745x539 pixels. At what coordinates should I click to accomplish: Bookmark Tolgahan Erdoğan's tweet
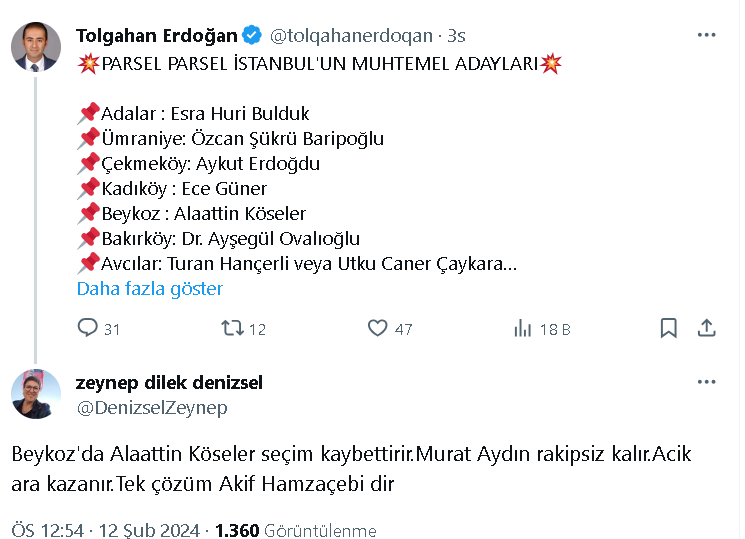(669, 328)
